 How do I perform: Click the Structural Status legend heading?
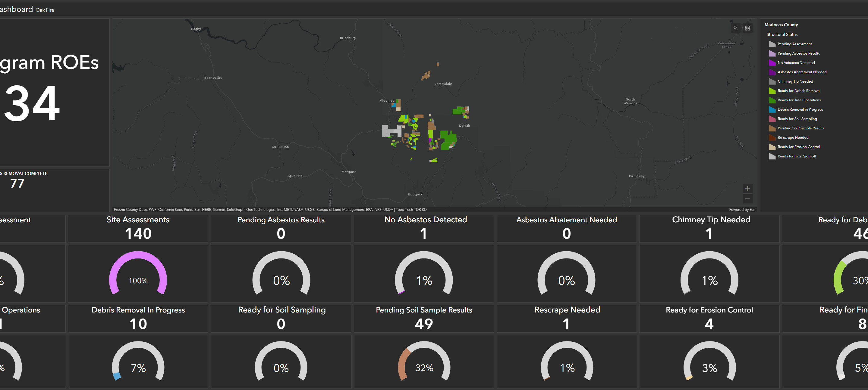[x=782, y=34]
